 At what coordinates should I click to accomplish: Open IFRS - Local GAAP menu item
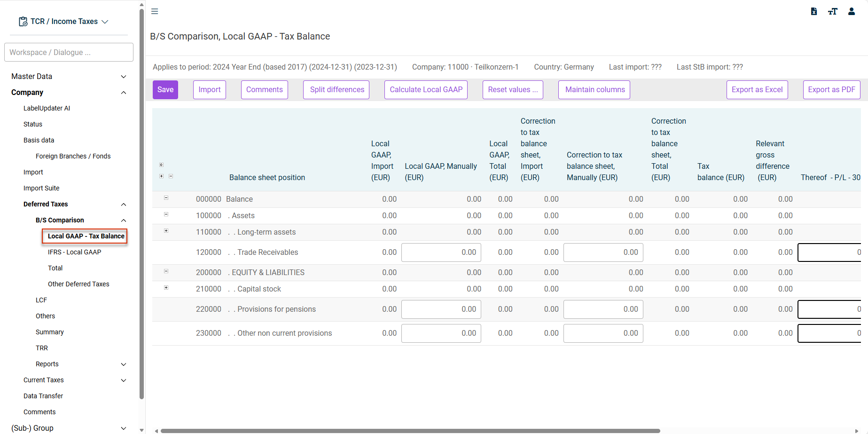[x=74, y=252]
